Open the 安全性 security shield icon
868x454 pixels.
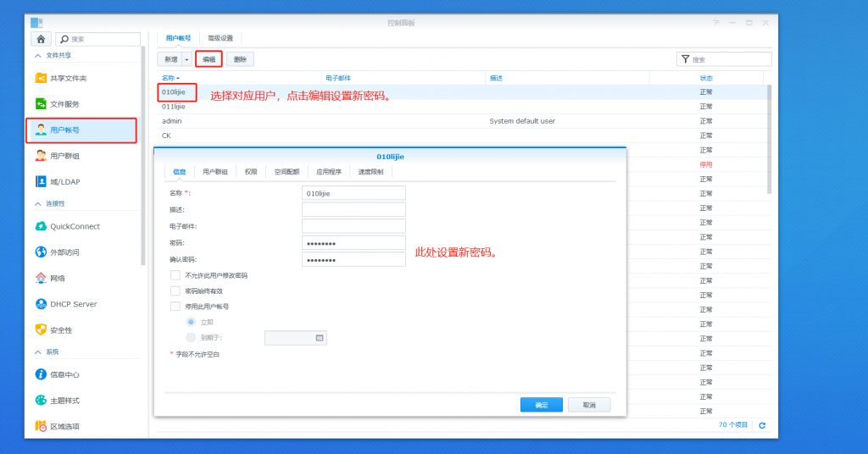[41, 329]
